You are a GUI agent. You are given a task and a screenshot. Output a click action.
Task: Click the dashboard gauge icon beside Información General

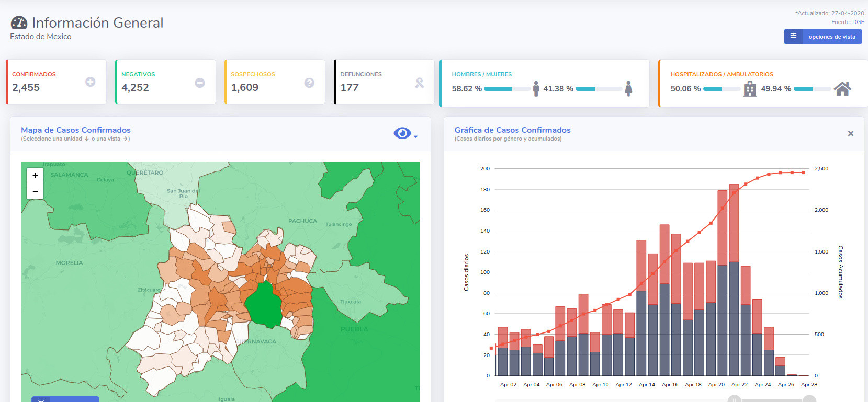19,22
